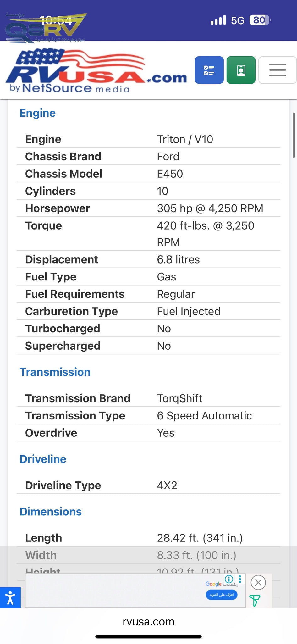This screenshot has height=644, width=297.
Task: Tap the rvusa.com address bar
Action: [x=148, y=622]
